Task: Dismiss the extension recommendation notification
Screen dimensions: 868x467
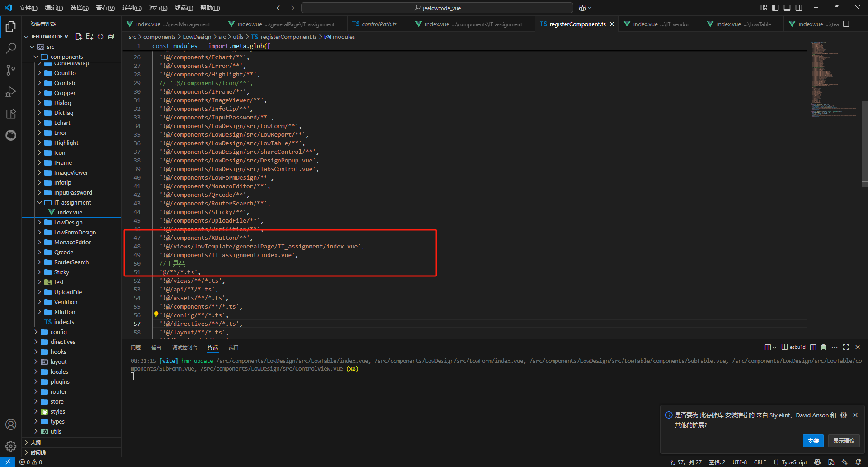Action: [855, 415]
